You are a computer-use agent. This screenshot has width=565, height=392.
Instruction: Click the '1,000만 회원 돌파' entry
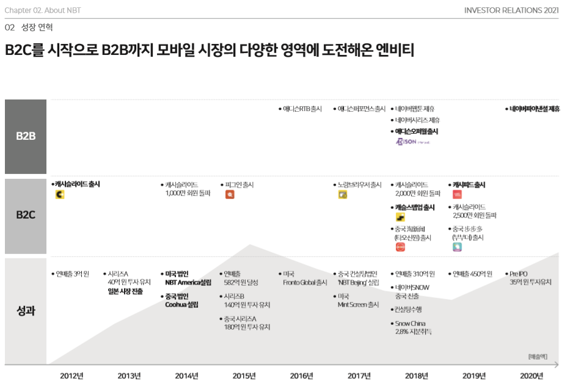point(188,194)
